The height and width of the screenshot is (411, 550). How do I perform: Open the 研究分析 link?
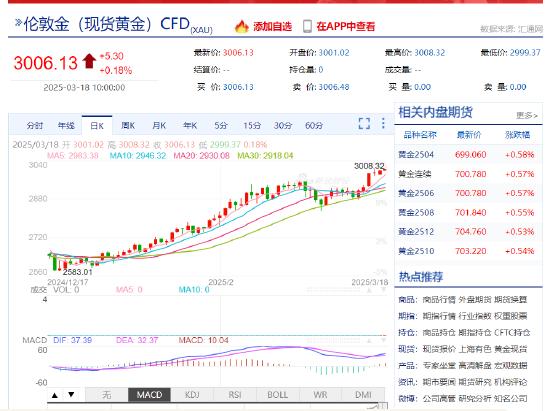coord(475,399)
